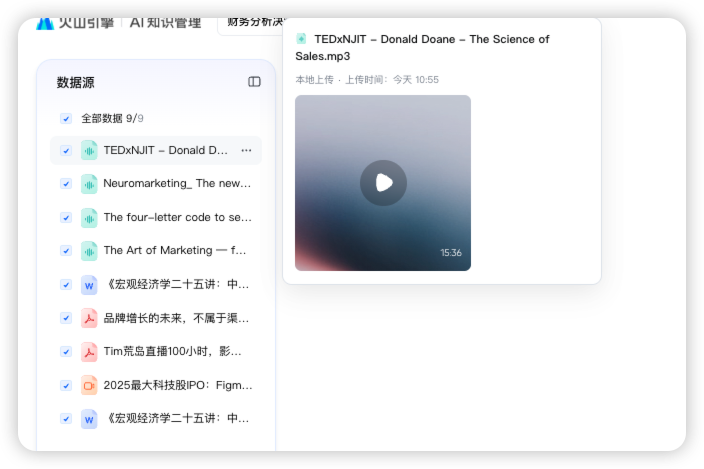Click the 火山引擎 logo
The height and width of the screenshot is (469, 704).
tap(75, 22)
